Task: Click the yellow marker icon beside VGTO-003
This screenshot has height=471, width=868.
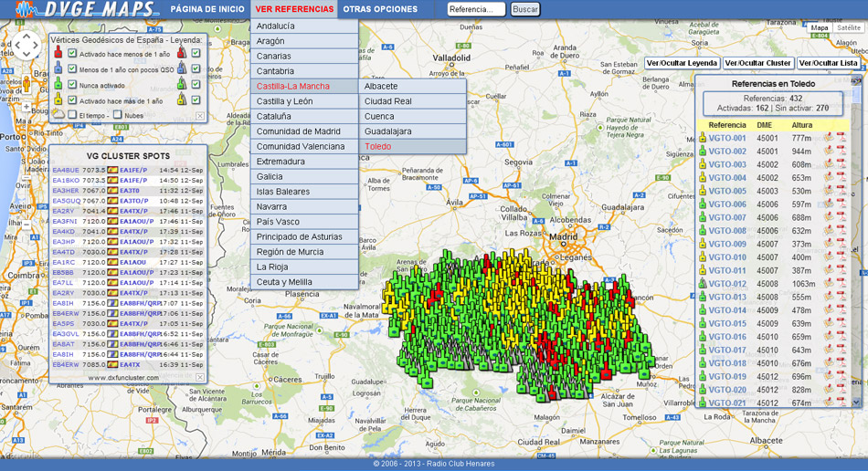Action: [703, 164]
